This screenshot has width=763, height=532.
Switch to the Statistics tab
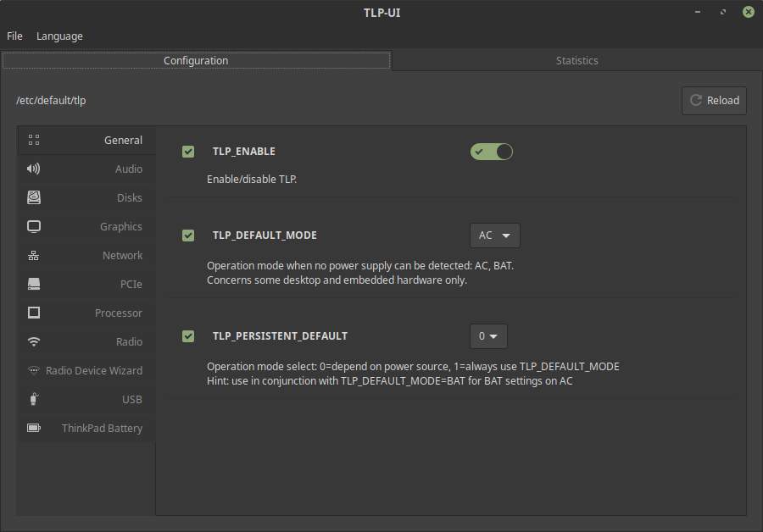click(x=576, y=61)
